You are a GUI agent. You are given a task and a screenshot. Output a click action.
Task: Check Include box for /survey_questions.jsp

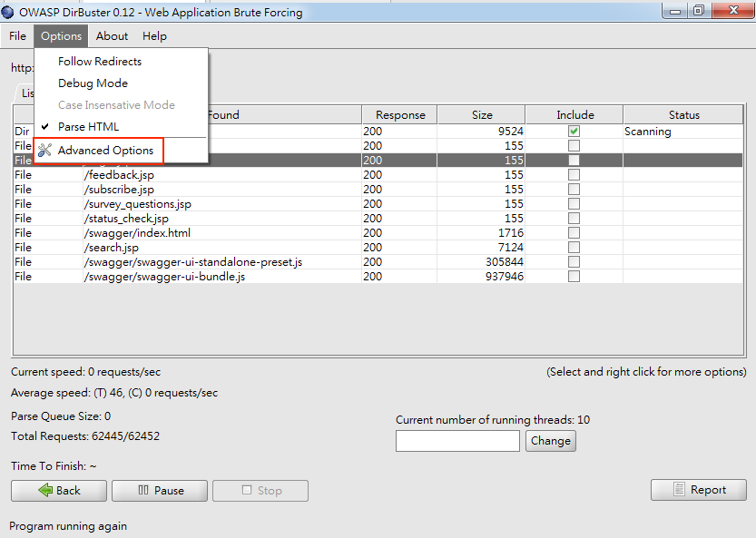[x=574, y=203]
